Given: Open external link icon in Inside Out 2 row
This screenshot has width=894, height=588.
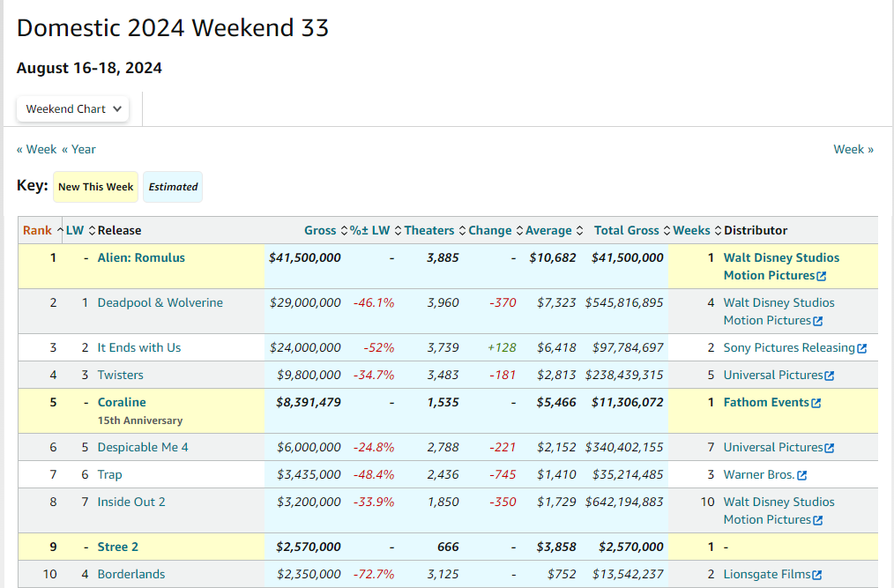Looking at the screenshot, I should [x=817, y=520].
